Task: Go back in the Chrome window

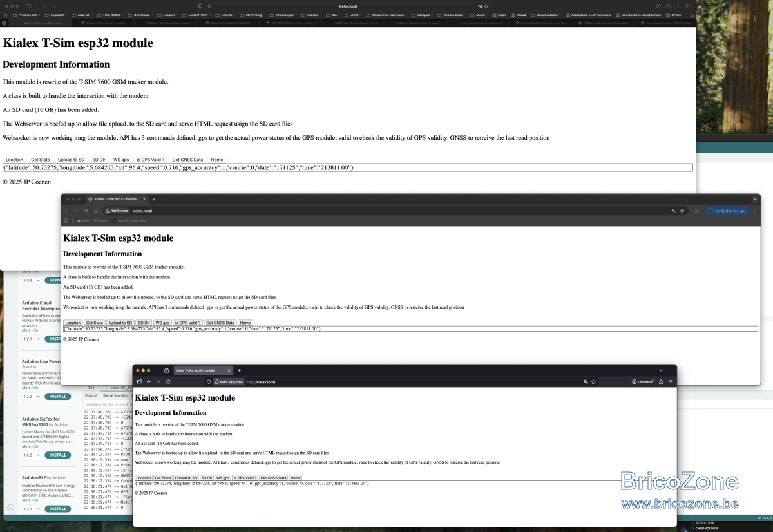Action: [66, 211]
